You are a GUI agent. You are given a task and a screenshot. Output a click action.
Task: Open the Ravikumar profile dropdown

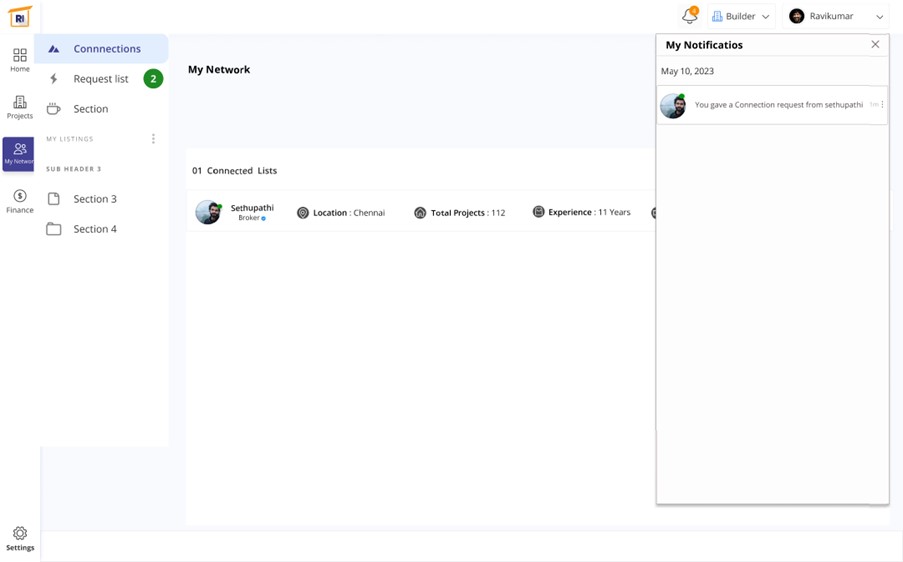point(836,16)
